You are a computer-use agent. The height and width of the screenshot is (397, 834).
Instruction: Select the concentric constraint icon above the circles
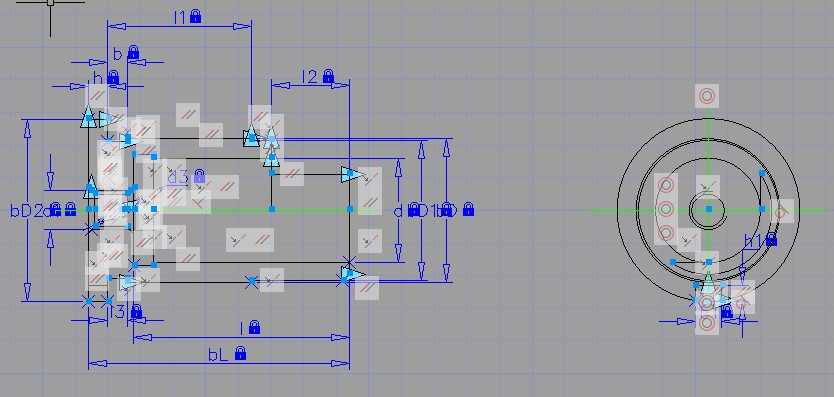tap(707, 96)
